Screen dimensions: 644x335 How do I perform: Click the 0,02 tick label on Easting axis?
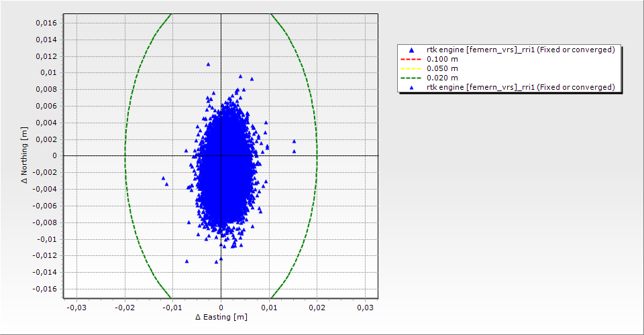[317, 307]
